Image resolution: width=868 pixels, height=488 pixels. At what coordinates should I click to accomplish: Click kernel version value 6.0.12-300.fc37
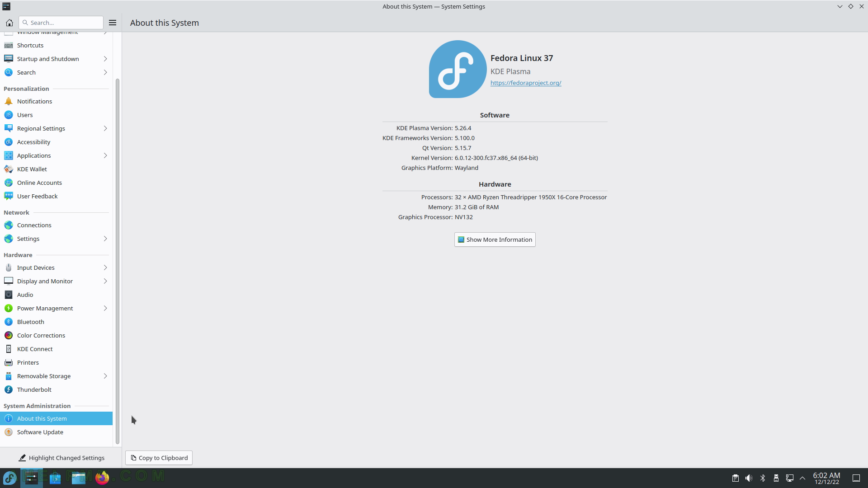[496, 158]
